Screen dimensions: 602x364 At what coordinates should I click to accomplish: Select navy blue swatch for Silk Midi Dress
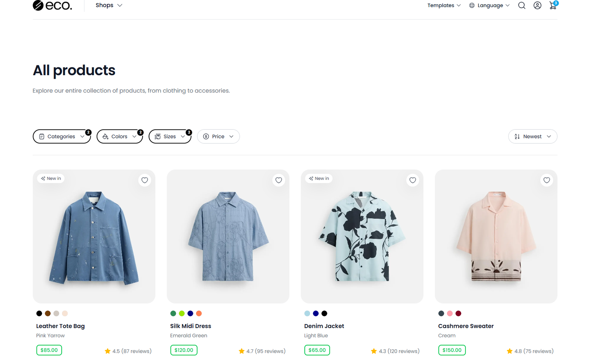click(x=190, y=313)
